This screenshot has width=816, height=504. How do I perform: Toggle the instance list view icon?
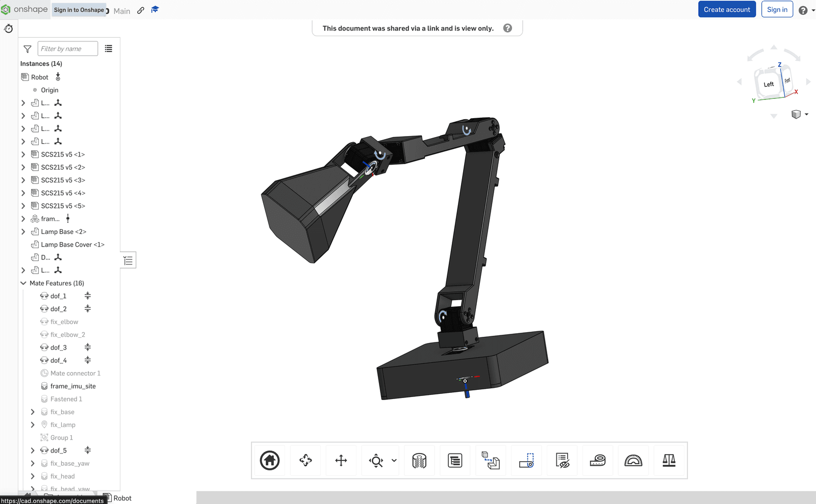[109, 49]
